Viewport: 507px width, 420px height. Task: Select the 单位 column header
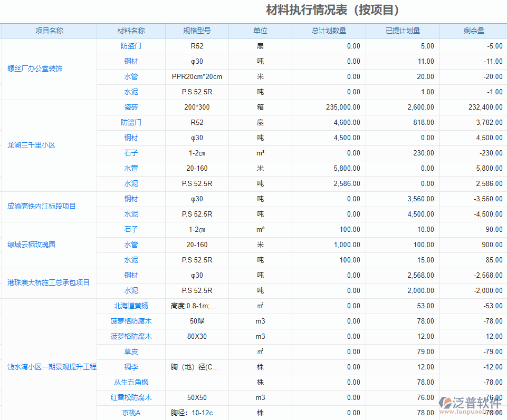point(261,31)
